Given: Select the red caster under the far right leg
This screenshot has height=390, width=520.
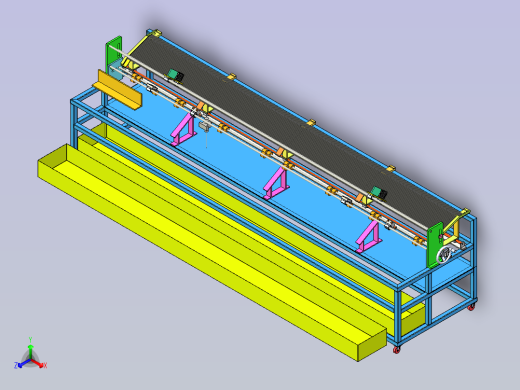Looking at the screenshot, I should [471, 307].
